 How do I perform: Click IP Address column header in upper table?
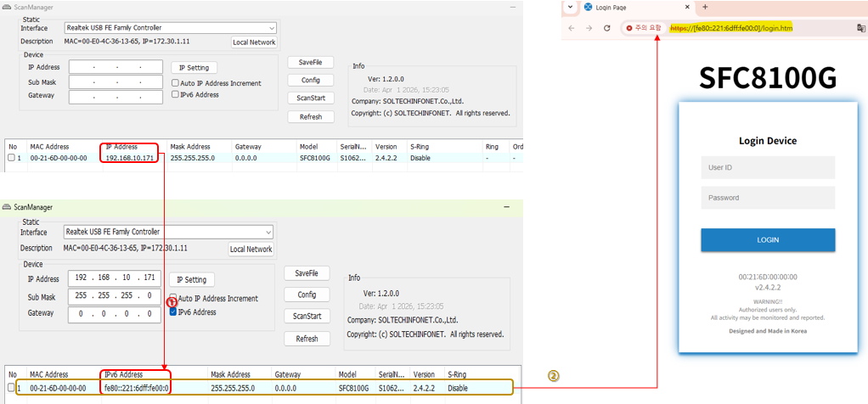pyautogui.click(x=120, y=147)
